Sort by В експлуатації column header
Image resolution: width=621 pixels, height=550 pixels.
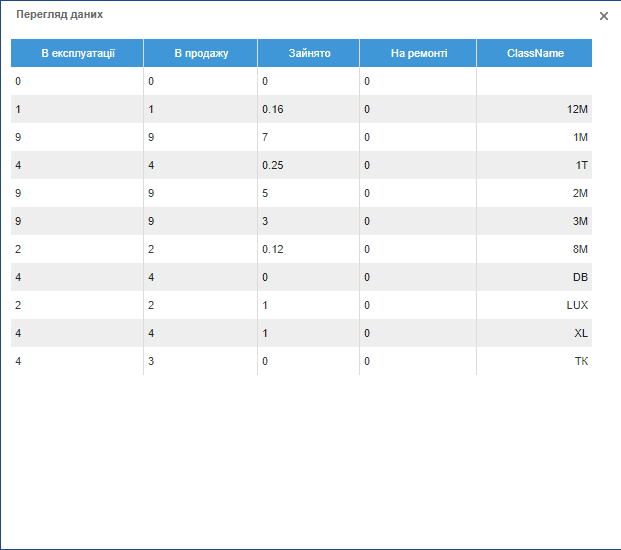(x=77, y=53)
